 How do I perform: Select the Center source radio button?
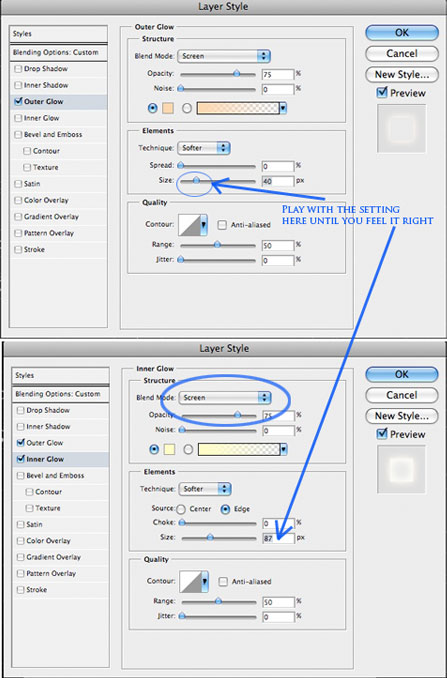181,509
